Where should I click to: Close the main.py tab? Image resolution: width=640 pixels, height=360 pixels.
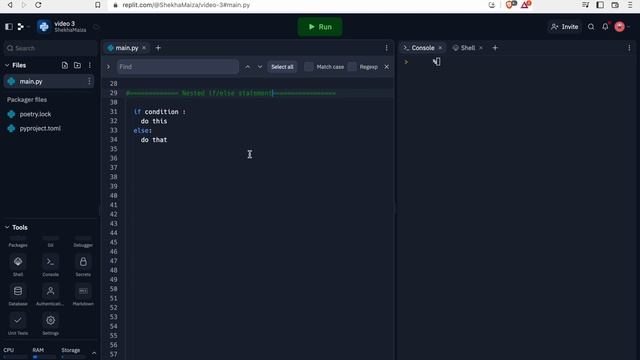tap(144, 48)
